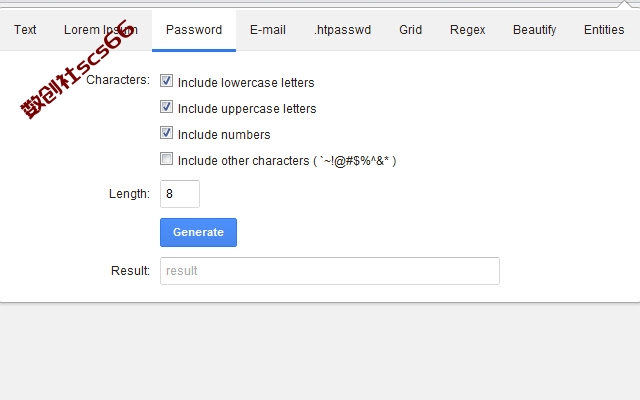Switch to the Entities tab

[604, 30]
